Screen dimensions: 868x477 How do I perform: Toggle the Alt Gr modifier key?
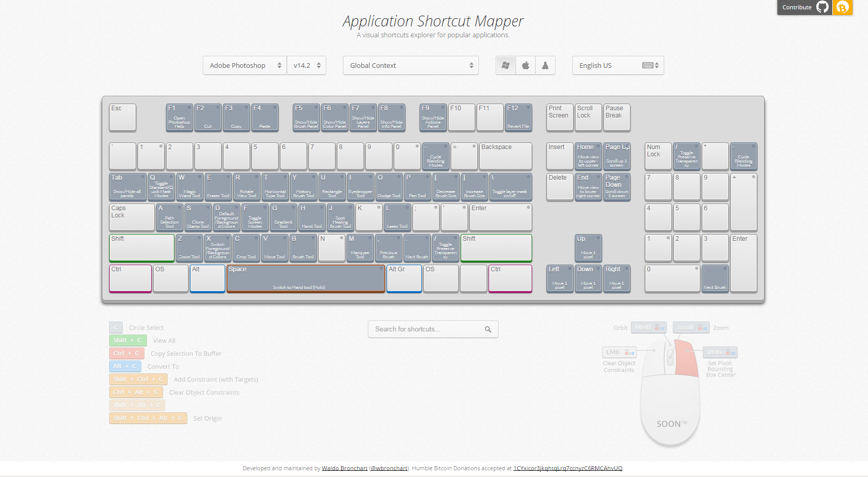point(404,279)
